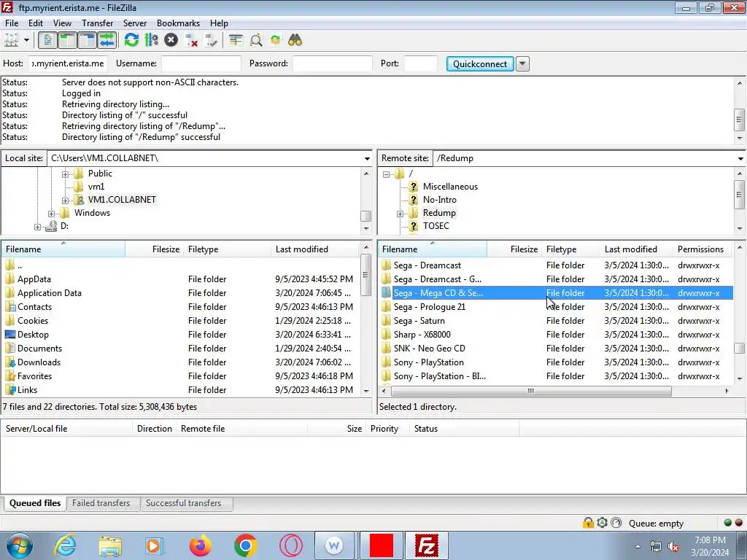Select Sega - Saturn remote folder

click(555, 321)
